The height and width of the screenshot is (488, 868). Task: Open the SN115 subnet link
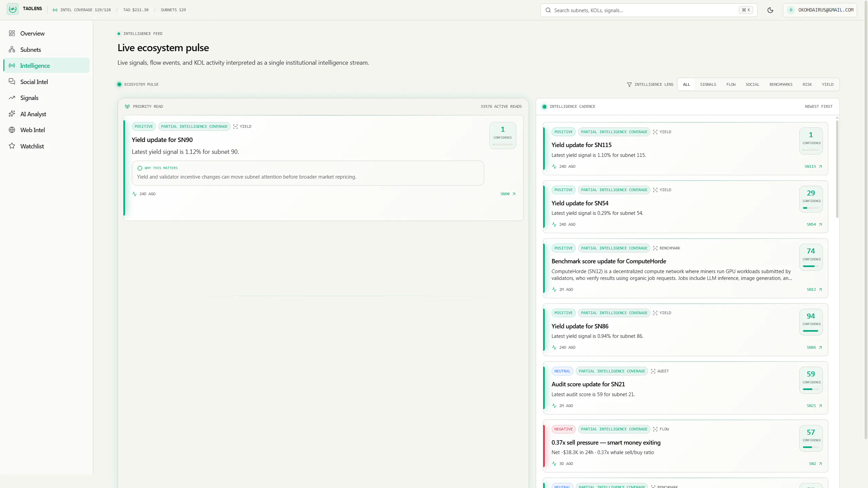click(813, 166)
